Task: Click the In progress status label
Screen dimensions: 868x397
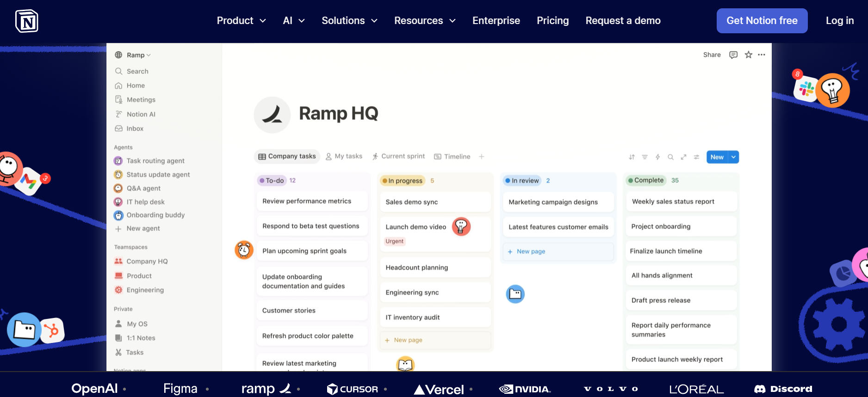Action: 402,181
